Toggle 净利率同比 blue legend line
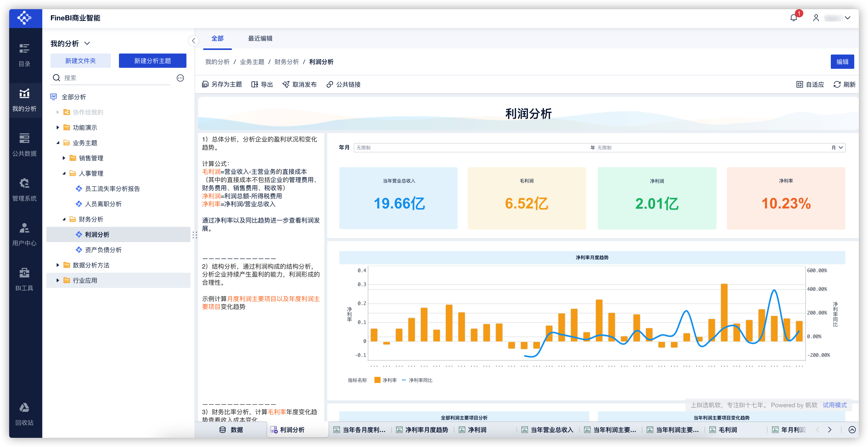The height and width of the screenshot is (447, 868). point(404,380)
